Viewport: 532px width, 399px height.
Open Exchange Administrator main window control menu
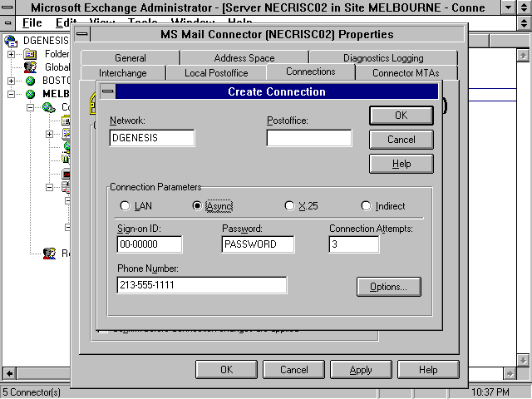(x=7, y=7)
